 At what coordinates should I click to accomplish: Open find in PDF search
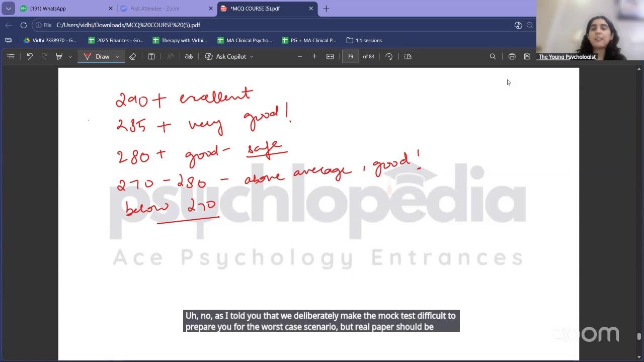click(x=493, y=56)
